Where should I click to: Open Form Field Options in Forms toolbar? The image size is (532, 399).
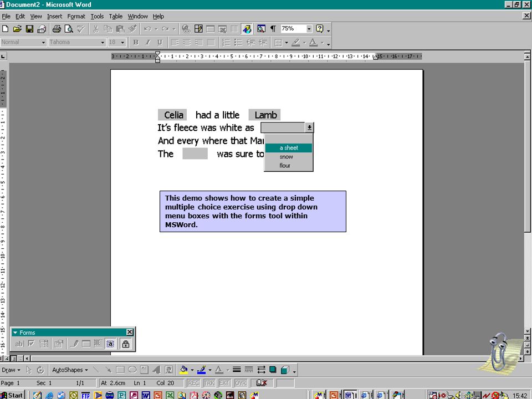point(59,344)
